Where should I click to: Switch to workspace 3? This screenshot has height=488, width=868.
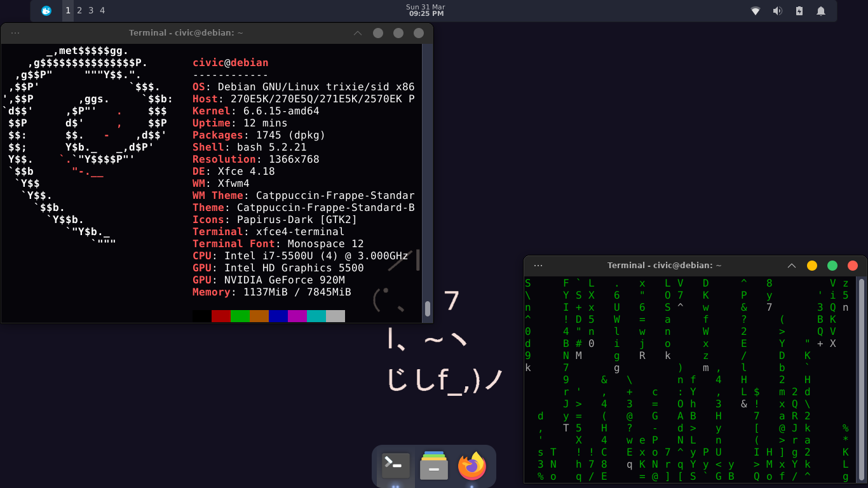(x=91, y=11)
